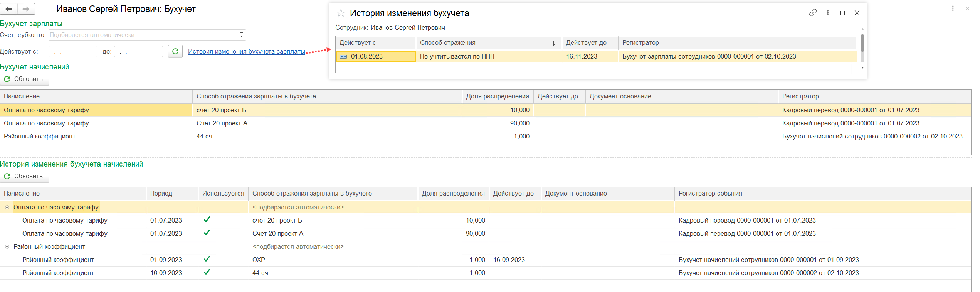Open История изменения бухучета зарплаты link
The image size is (980, 292).
point(246,51)
